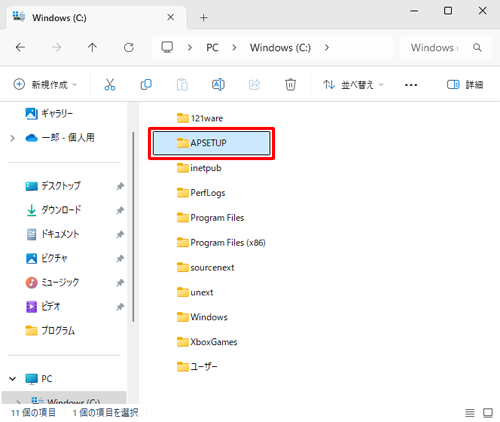Add a new tab with plus button
Viewport: 500px width, 422px height.
(x=204, y=18)
